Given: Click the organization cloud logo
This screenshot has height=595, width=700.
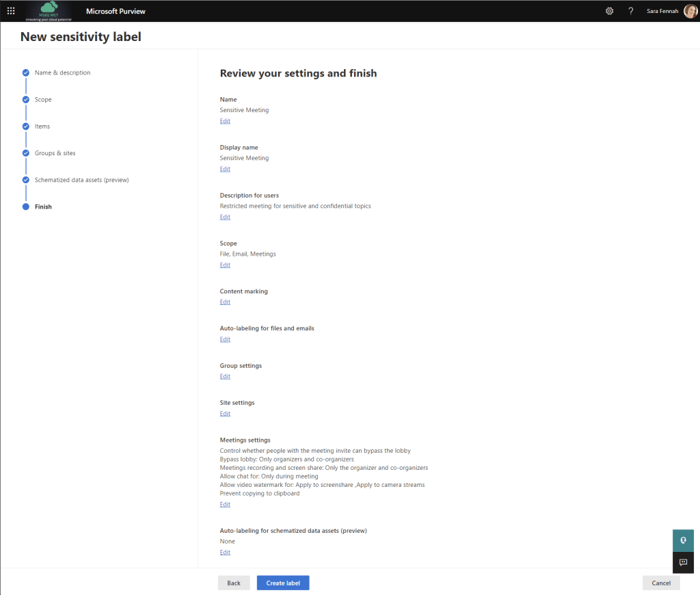Looking at the screenshot, I should click(x=48, y=11).
